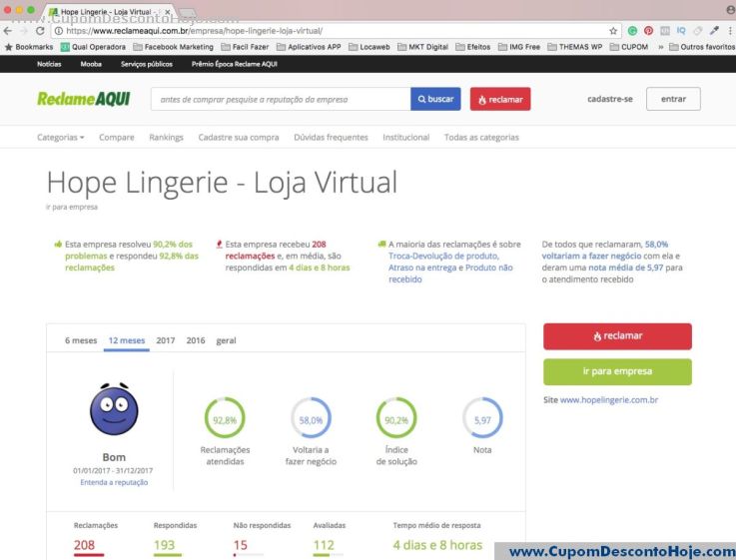Show hidden bookmarks chevron
This screenshot has height=560, width=736.
click(x=660, y=47)
